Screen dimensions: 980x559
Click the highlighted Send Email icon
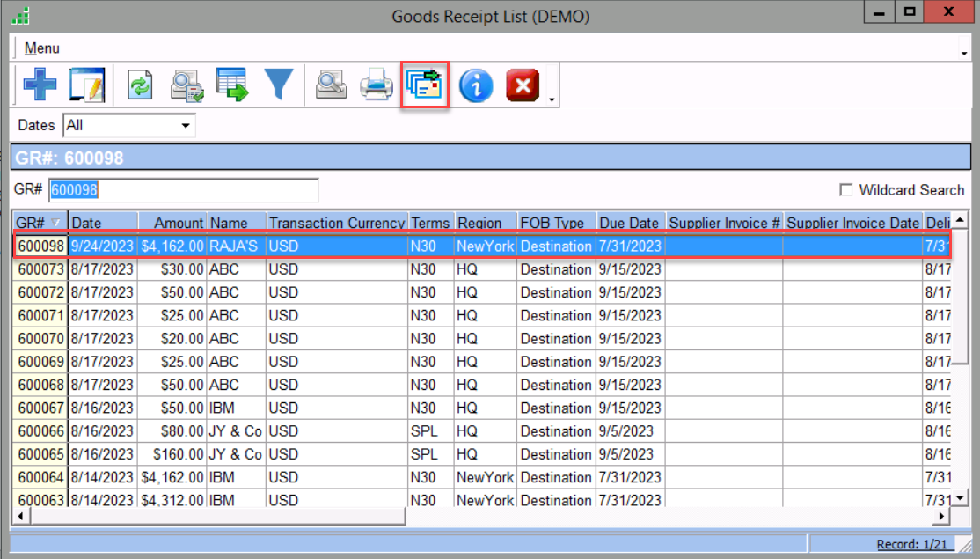(426, 86)
